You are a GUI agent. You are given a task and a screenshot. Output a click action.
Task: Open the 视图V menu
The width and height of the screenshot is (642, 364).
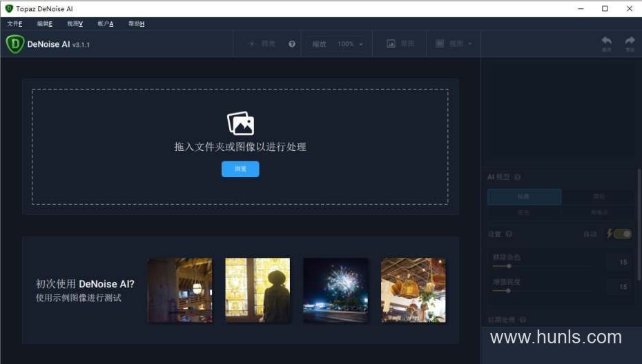click(75, 23)
